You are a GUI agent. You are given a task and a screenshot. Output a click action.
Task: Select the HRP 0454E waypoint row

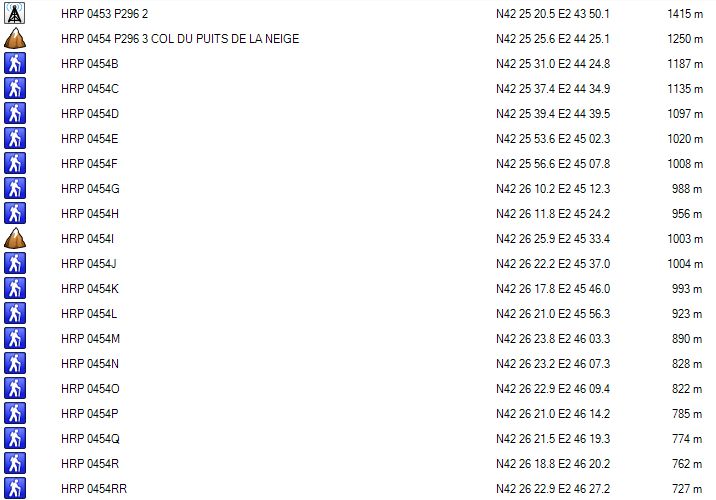[358, 138]
